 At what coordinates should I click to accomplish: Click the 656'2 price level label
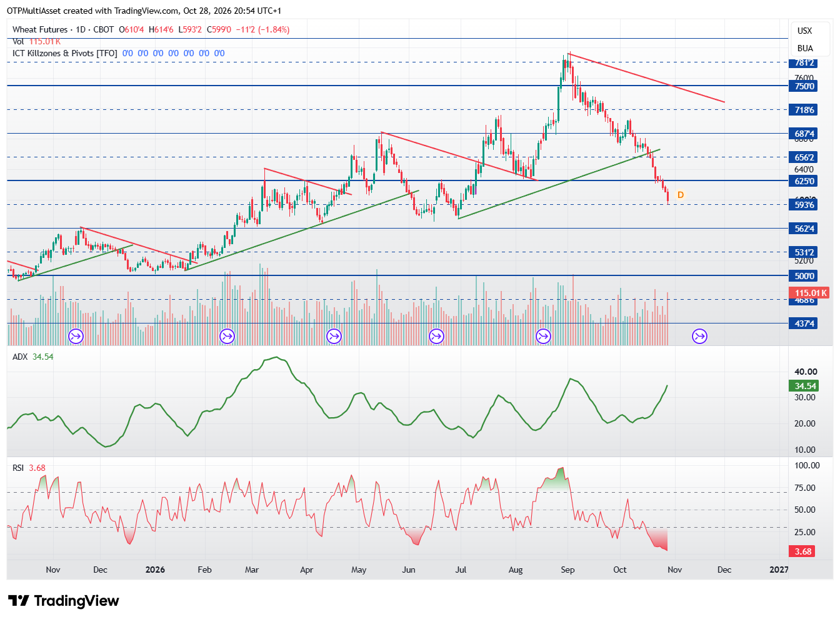pyautogui.click(x=804, y=157)
